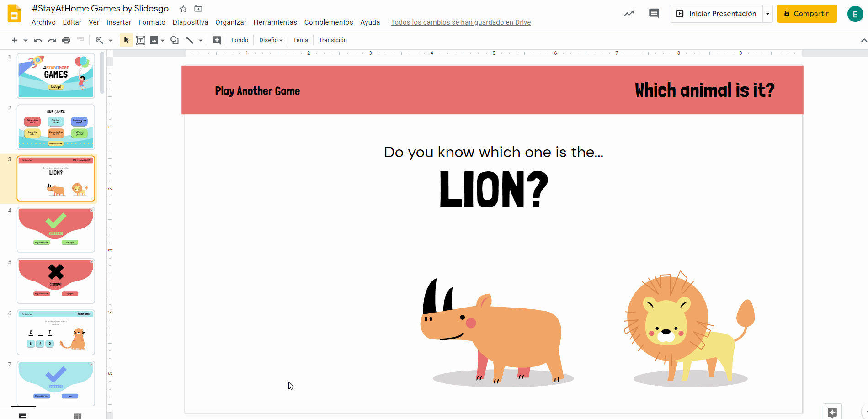Open the Complementos menu
This screenshot has width=868, height=419.
[329, 22]
